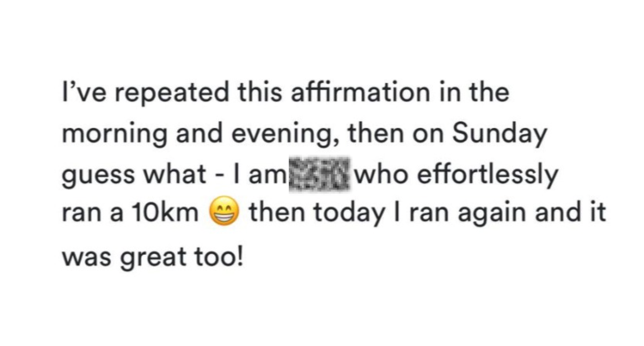Click the word 'affirmation'

click(360, 92)
